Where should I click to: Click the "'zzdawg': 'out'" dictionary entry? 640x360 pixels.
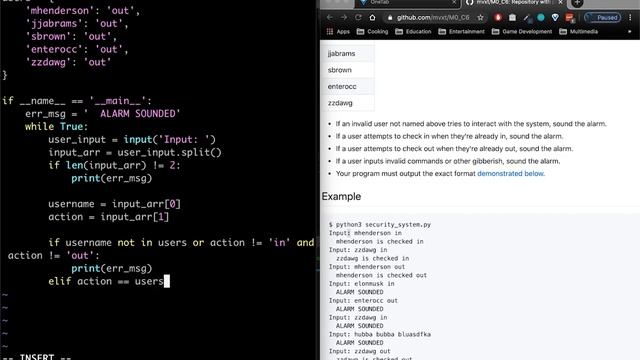68,62
